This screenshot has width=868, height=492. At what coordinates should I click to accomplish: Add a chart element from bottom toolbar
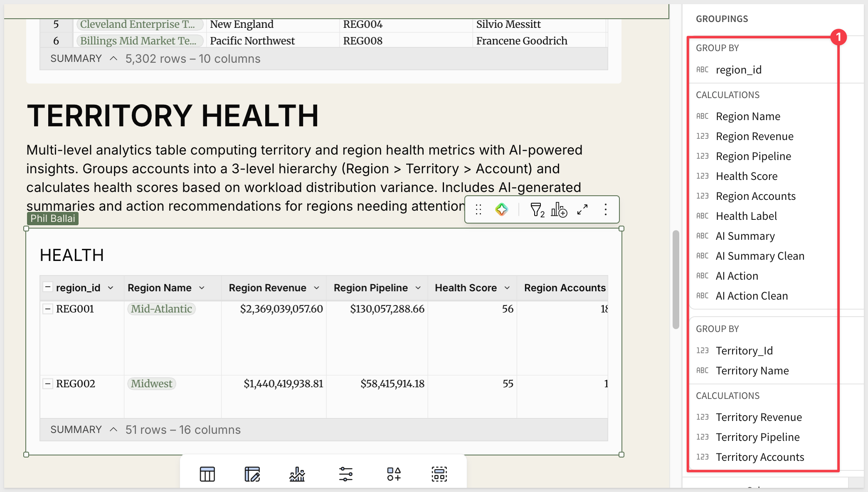coord(297,474)
